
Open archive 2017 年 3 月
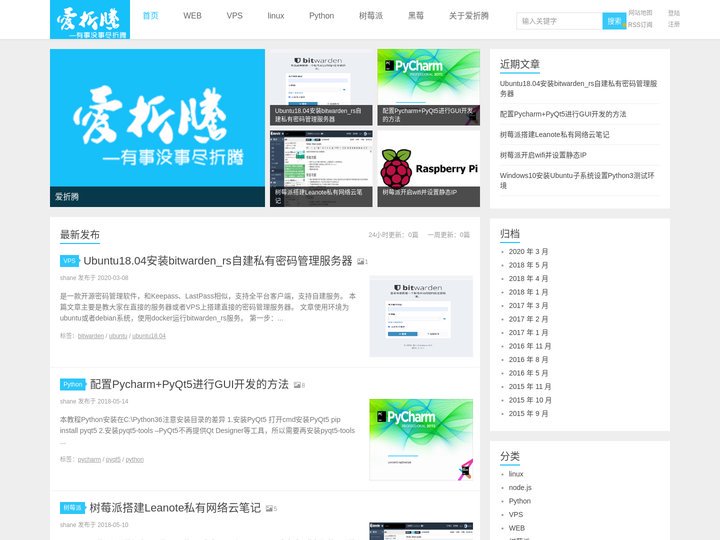pos(528,305)
